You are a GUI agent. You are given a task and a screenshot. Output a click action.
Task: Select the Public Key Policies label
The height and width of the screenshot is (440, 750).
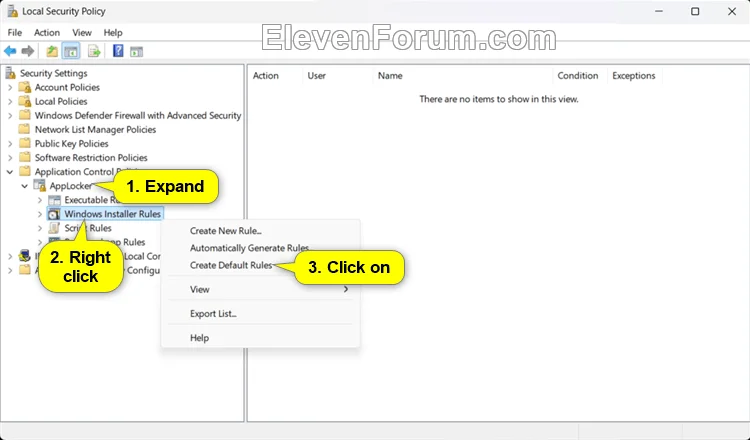click(71, 143)
